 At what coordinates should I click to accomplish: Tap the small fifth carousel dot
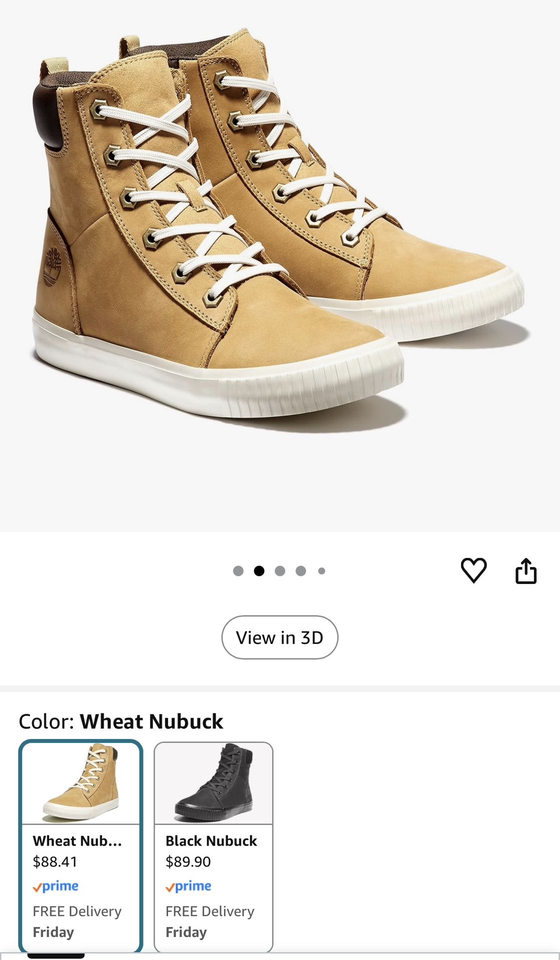pos(321,571)
